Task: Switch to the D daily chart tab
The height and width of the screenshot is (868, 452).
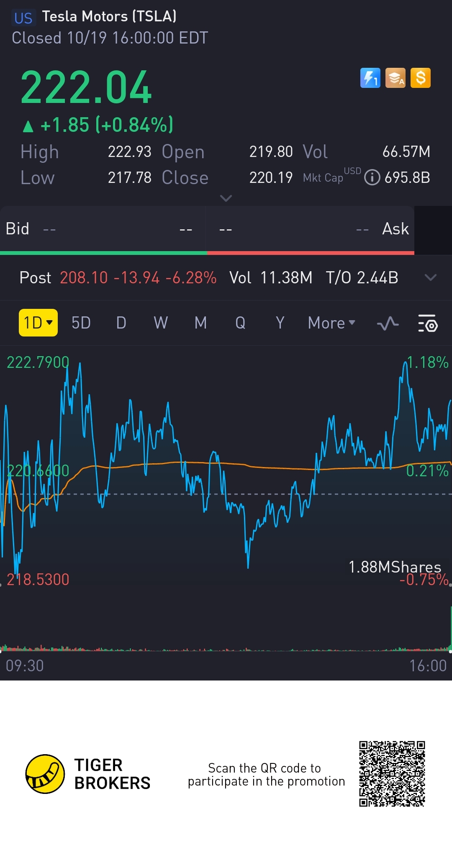Action: coord(121,323)
